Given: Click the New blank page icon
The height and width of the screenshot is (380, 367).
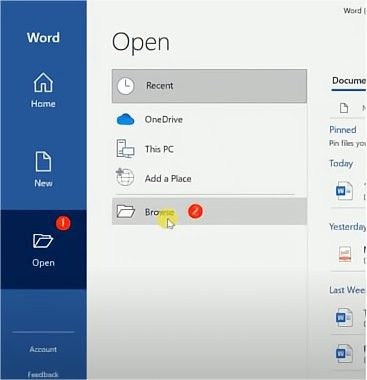Looking at the screenshot, I should click(43, 161).
